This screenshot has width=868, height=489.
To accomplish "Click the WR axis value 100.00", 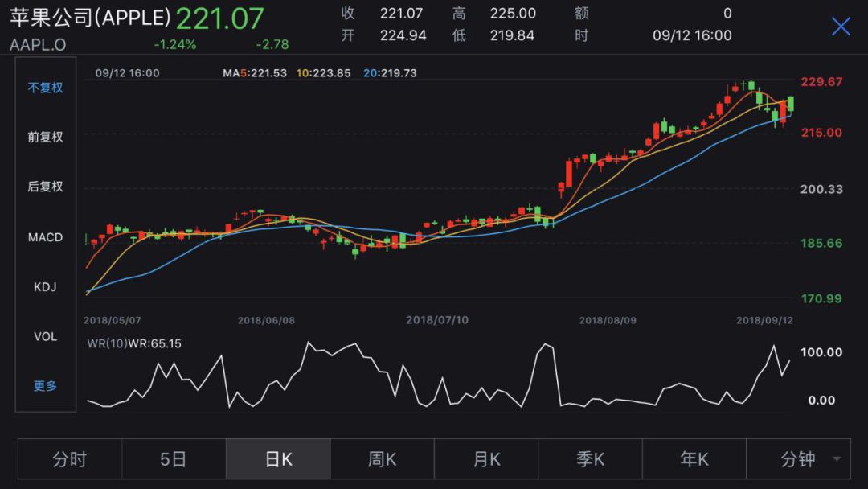I will (x=821, y=352).
